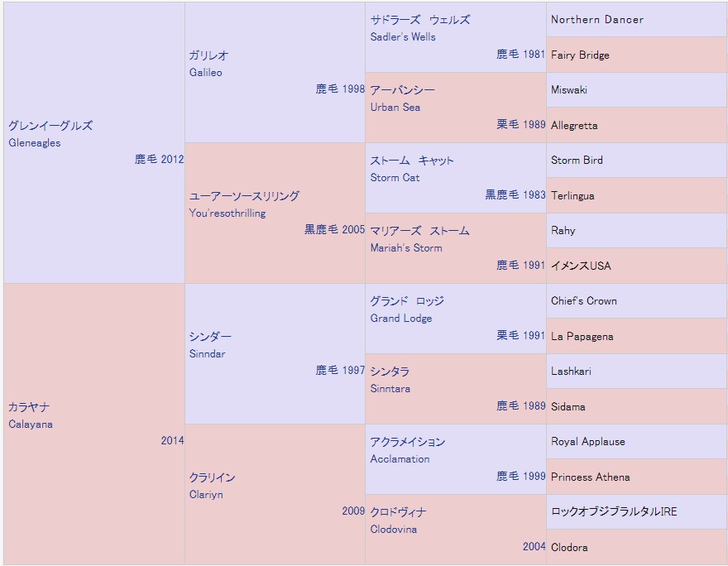
Task: Click the Princess Athena cell
Action: point(590,477)
